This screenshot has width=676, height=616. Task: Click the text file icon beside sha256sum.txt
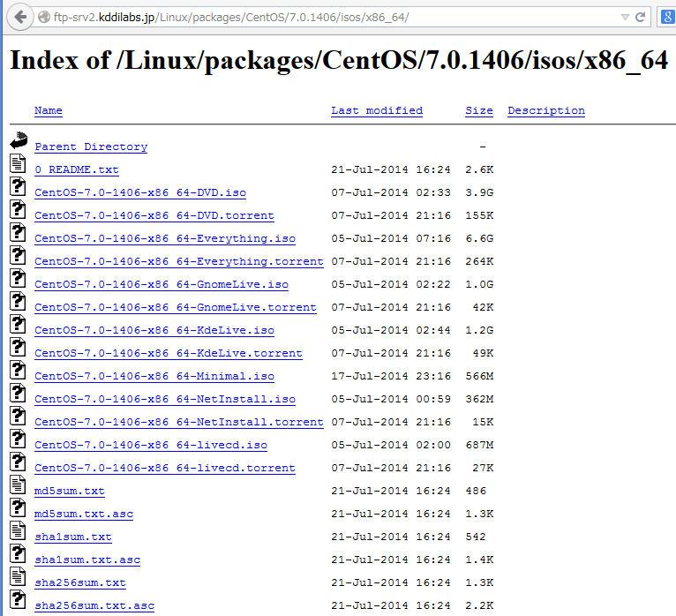[x=18, y=577]
